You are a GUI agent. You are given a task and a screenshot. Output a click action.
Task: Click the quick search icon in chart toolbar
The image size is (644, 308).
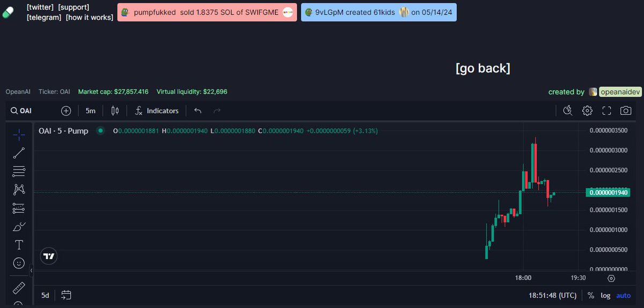[x=568, y=111]
